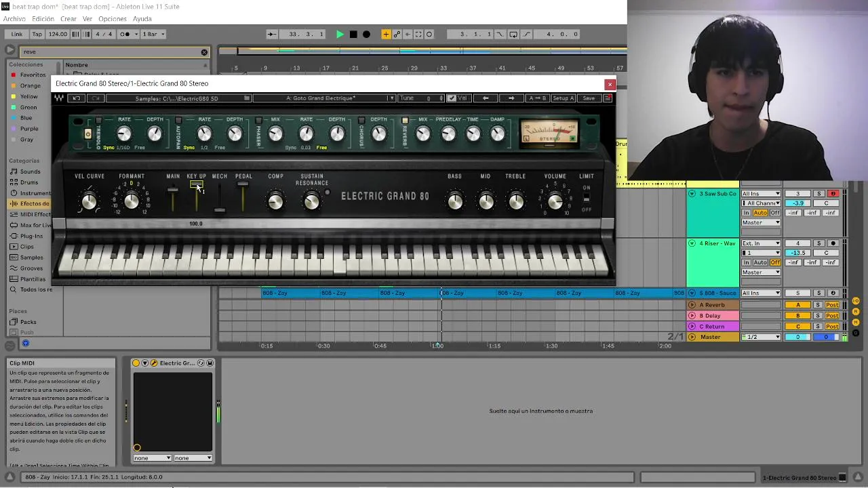The image size is (868, 488).
Task: Open the Crear menu
Action: [x=68, y=19]
